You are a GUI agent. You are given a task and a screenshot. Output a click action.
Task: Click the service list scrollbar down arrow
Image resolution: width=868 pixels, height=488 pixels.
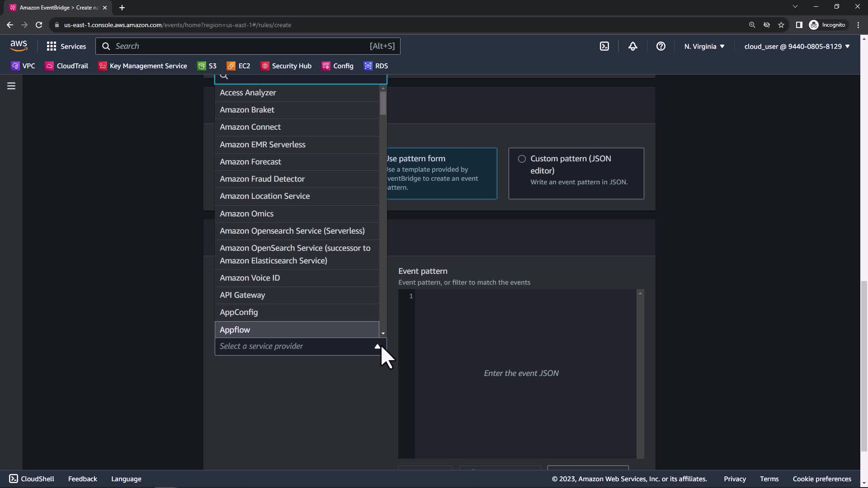pyautogui.click(x=383, y=333)
